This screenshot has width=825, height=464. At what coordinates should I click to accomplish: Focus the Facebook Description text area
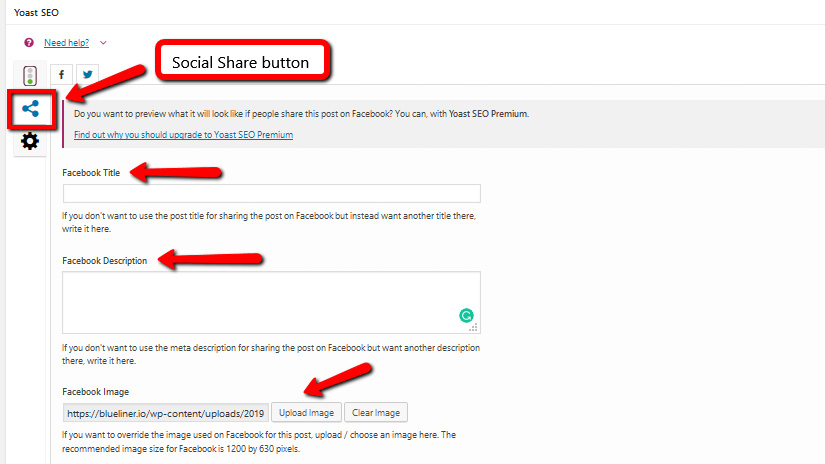pyautogui.click(x=271, y=302)
